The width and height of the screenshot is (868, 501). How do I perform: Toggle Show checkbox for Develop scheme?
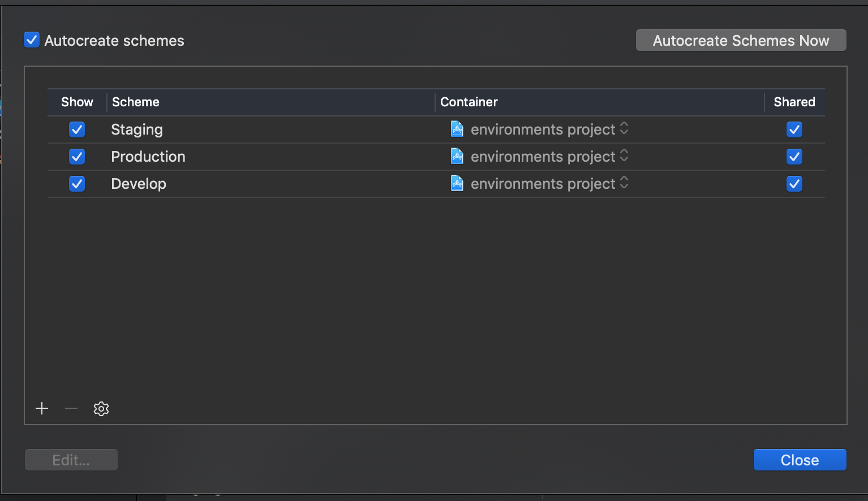[77, 184]
